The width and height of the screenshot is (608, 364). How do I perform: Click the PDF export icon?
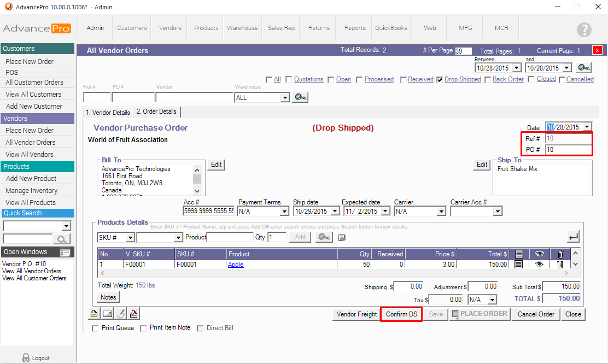pos(134,314)
